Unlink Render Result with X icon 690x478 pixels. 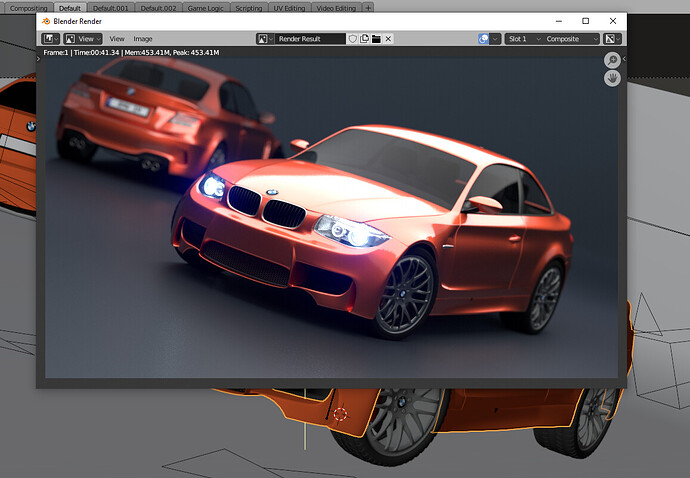click(388, 39)
